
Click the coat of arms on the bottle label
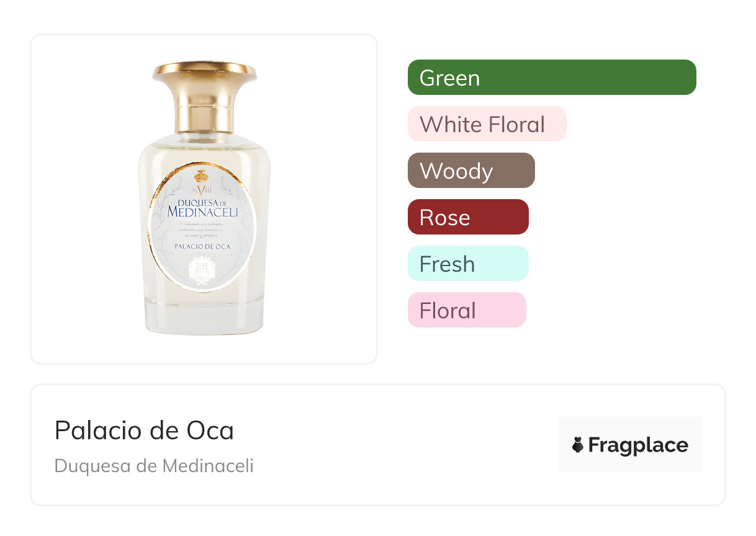(201, 267)
